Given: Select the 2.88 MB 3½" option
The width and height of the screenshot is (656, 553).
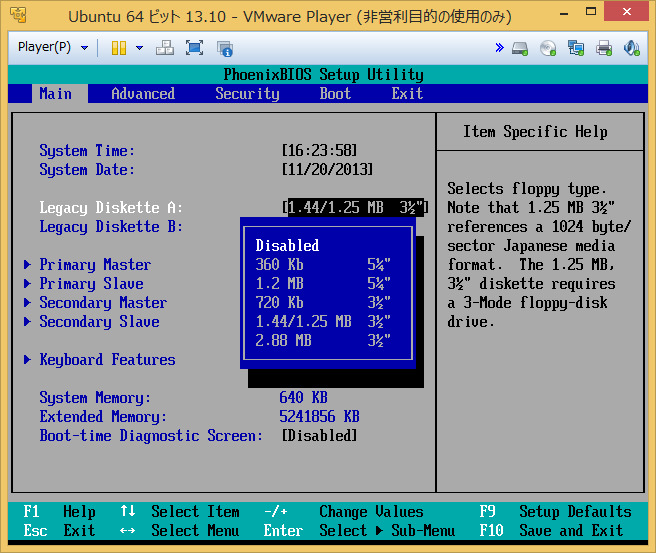Looking at the screenshot, I should click(x=322, y=340).
